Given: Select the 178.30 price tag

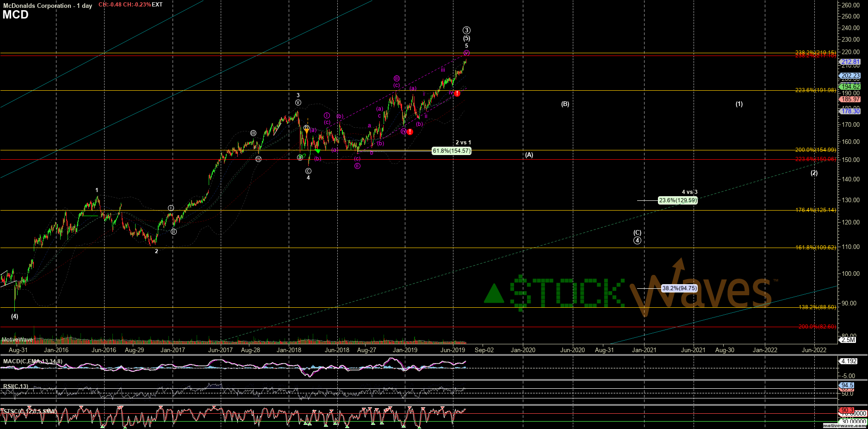Looking at the screenshot, I should click(850, 111).
